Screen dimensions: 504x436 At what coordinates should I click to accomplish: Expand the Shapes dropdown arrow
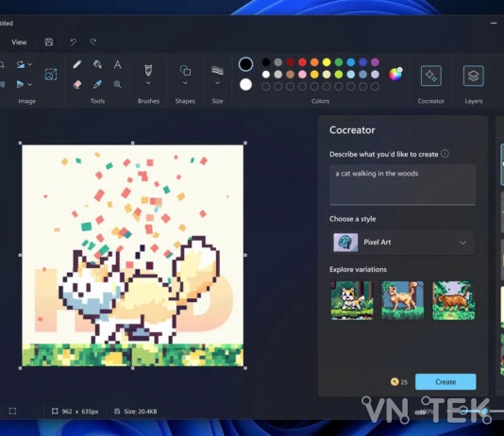click(185, 83)
